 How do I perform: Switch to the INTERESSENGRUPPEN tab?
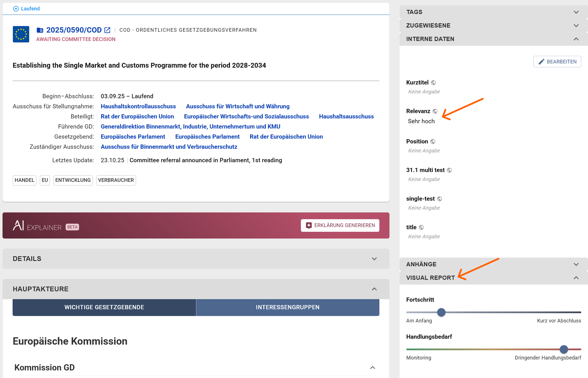(x=287, y=307)
